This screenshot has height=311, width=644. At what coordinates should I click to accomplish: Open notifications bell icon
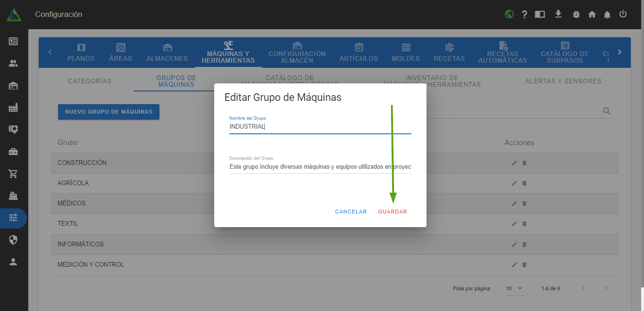(607, 15)
